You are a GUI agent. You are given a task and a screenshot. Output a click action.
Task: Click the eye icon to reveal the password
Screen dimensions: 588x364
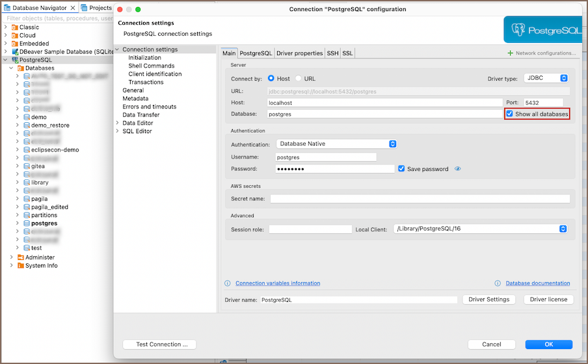point(458,169)
